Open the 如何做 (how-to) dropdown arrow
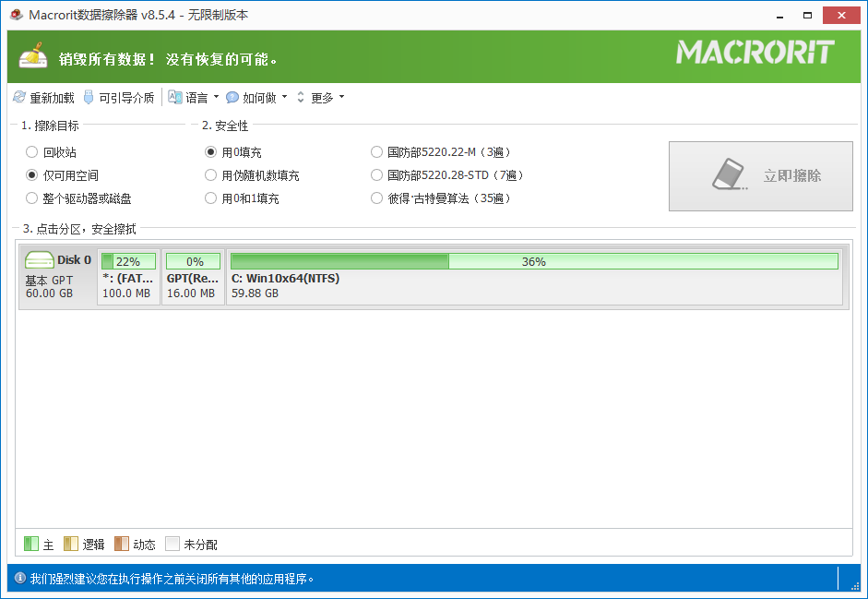Image resolution: width=868 pixels, height=599 pixels. [x=284, y=97]
